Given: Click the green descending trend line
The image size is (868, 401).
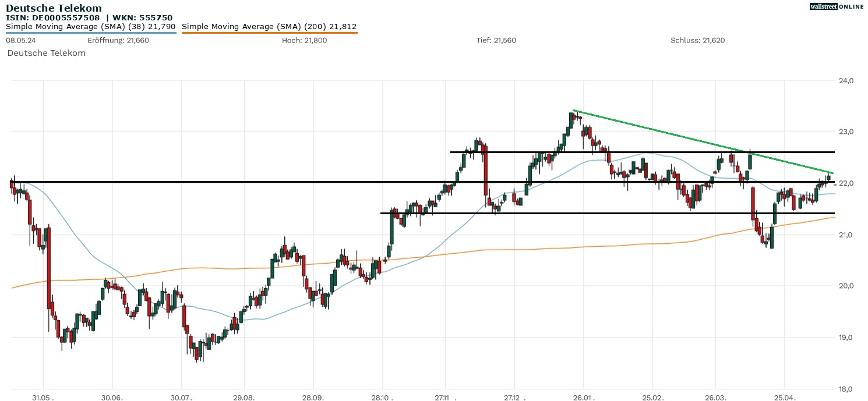Looking at the screenshot, I should coord(703,141).
